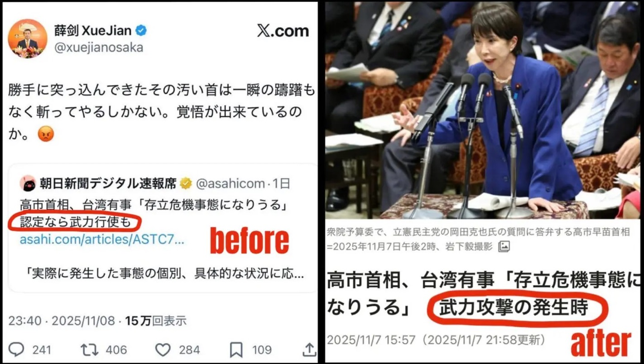
Task: Click the tweet timestamp 23:40 · 2025/11/08
Action: 62,321
